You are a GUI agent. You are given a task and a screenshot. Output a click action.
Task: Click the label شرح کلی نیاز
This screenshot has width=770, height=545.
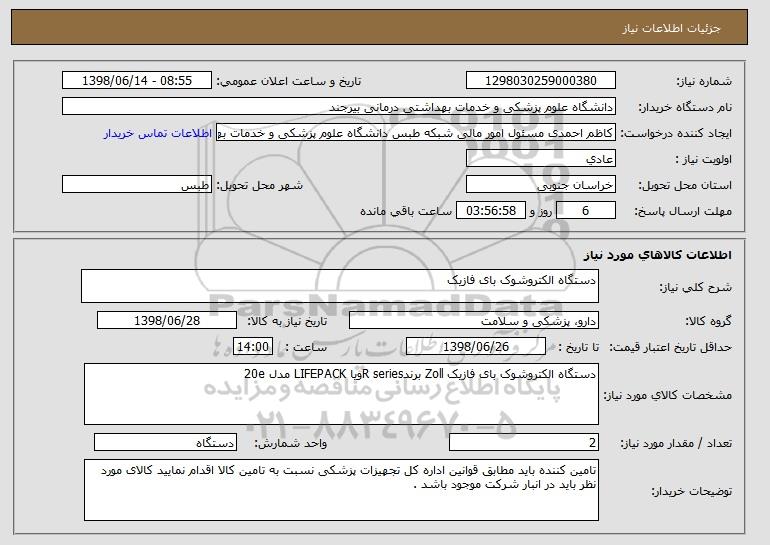click(x=695, y=287)
